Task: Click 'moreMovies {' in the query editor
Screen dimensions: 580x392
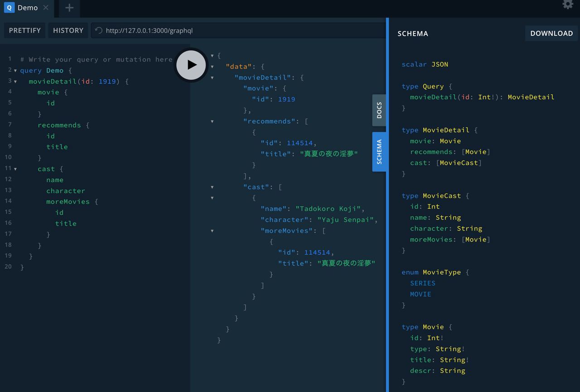Action: coord(72,202)
